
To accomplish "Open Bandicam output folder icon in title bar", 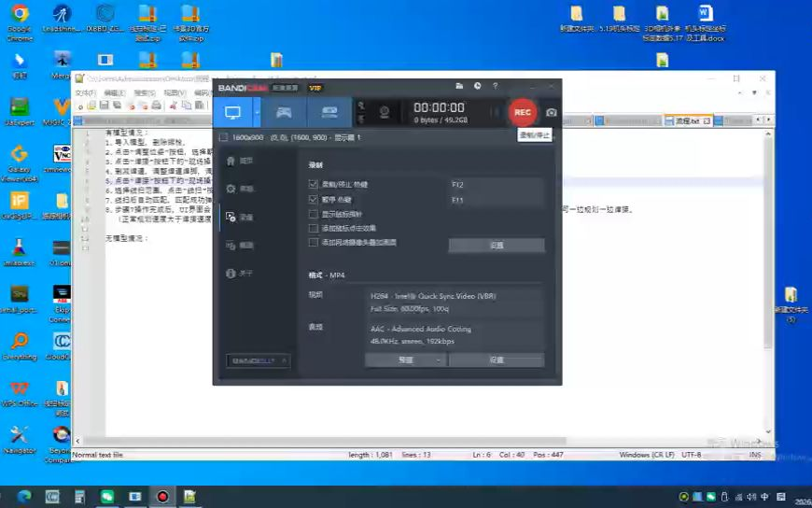I will coord(459,86).
